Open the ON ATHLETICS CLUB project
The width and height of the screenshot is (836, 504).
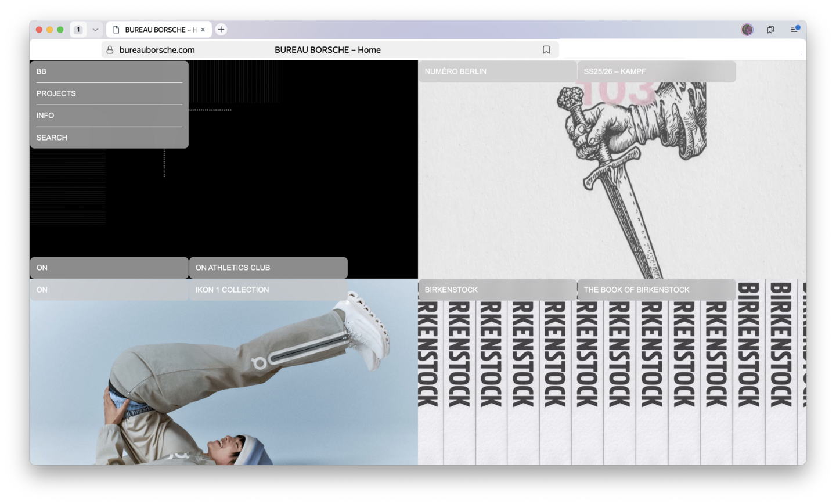tap(268, 268)
